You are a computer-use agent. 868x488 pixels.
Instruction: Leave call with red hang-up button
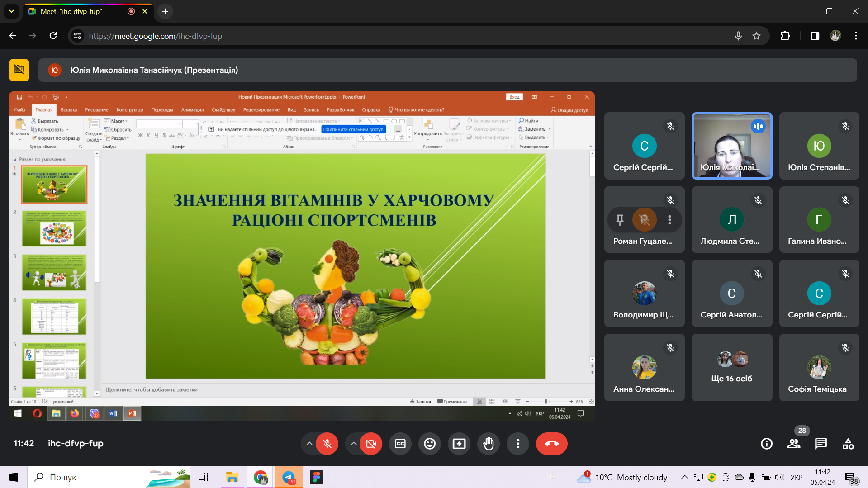[552, 444]
